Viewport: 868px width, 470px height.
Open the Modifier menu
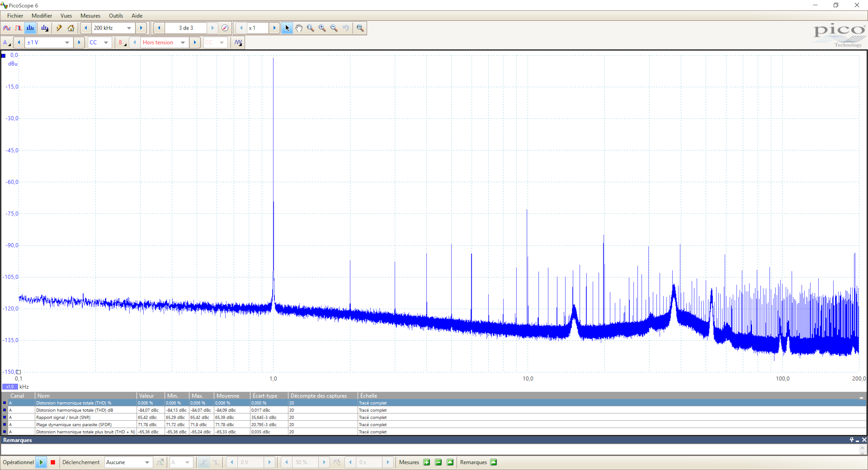[x=42, y=16]
